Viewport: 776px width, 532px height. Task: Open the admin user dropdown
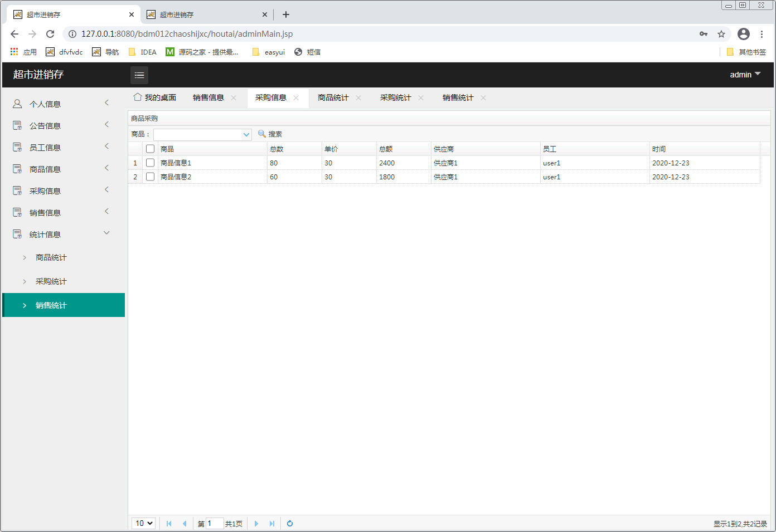click(745, 75)
